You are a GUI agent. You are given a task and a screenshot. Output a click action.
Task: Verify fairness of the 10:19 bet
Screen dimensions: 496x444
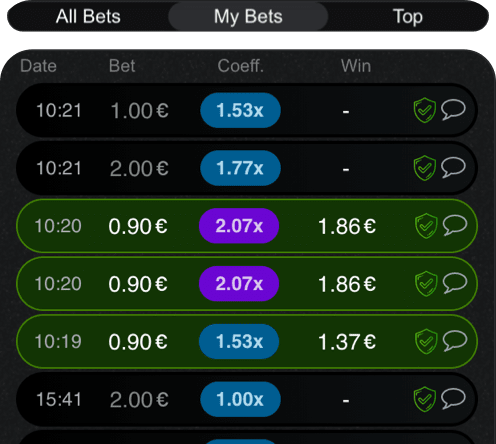426,341
